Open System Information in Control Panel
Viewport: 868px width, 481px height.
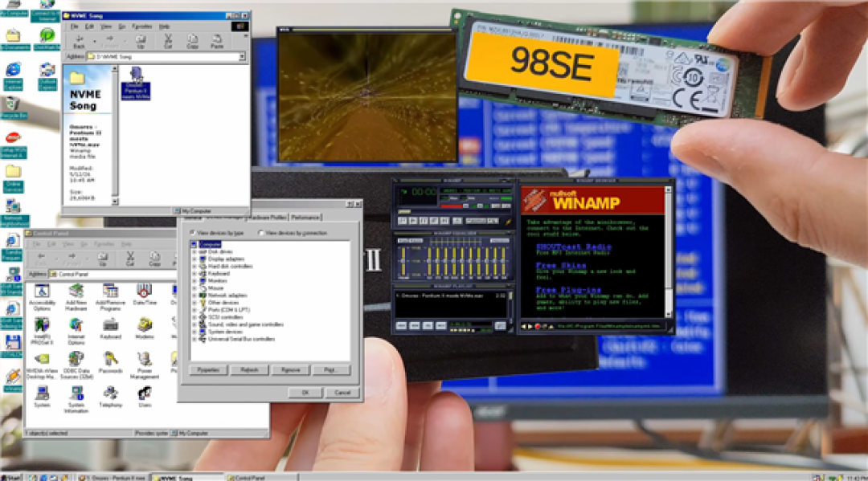click(76, 400)
